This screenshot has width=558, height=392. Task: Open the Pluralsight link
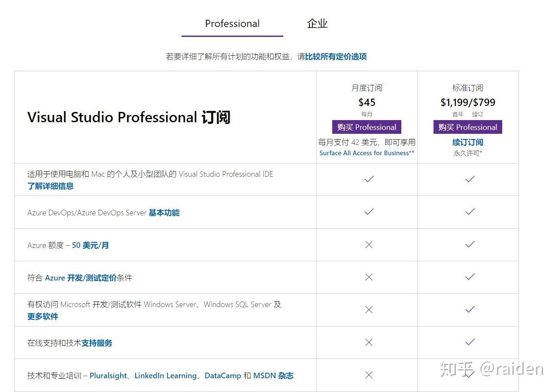[x=108, y=376]
